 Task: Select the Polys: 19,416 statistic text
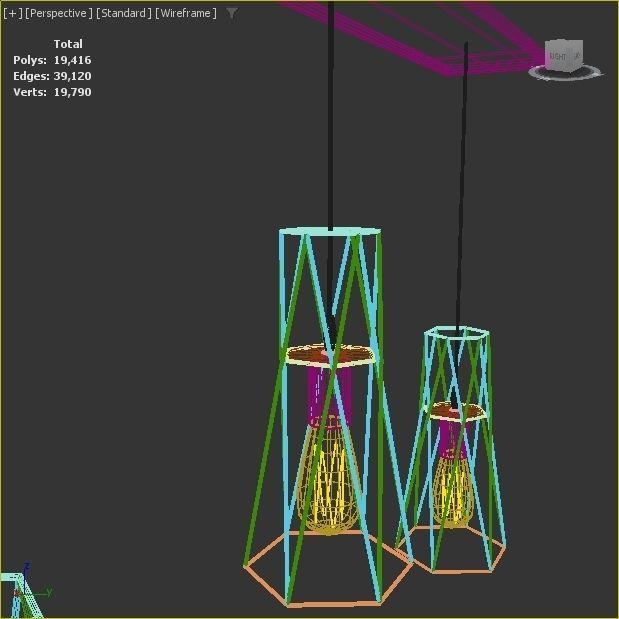tap(52, 60)
